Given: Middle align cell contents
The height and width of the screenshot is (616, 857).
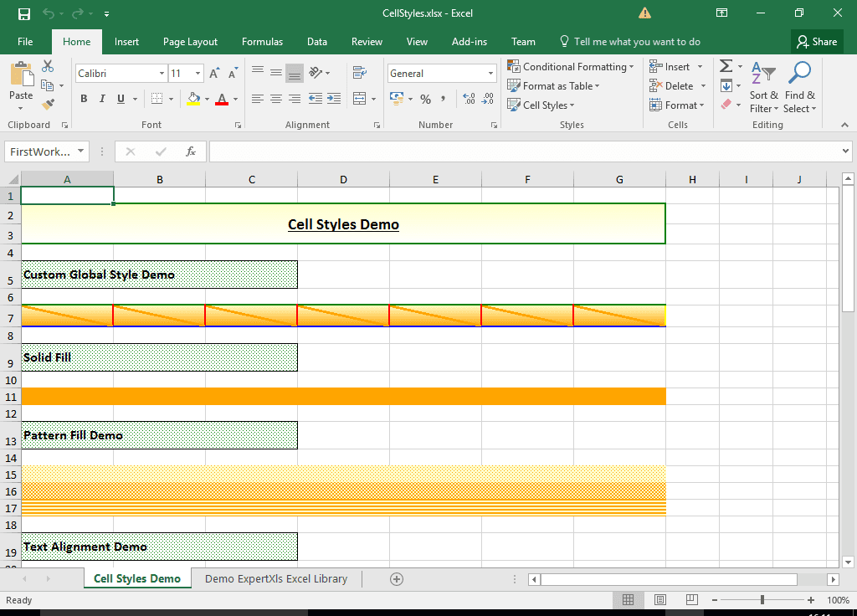Looking at the screenshot, I should 276,72.
